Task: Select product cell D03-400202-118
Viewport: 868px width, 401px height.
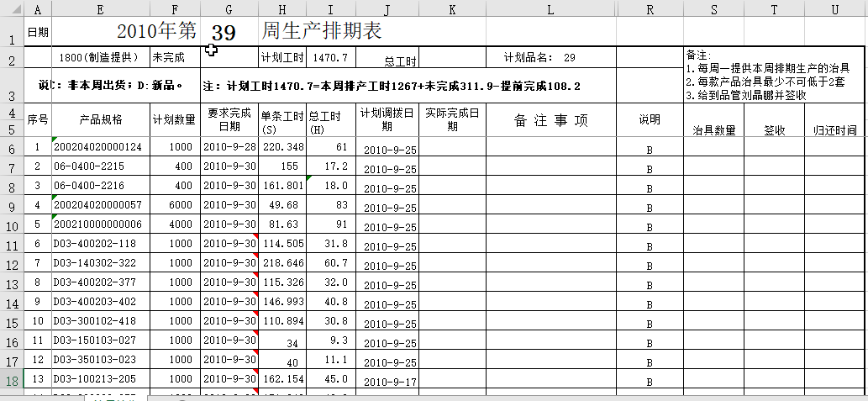Action: pos(100,245)
